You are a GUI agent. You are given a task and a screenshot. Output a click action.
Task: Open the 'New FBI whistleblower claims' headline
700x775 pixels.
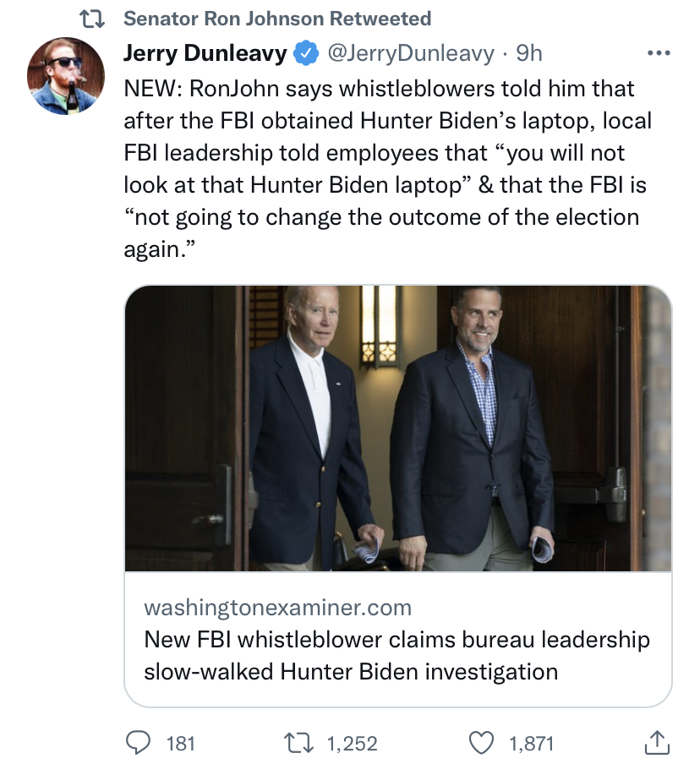pyautogui.click(x=397, y=655)
